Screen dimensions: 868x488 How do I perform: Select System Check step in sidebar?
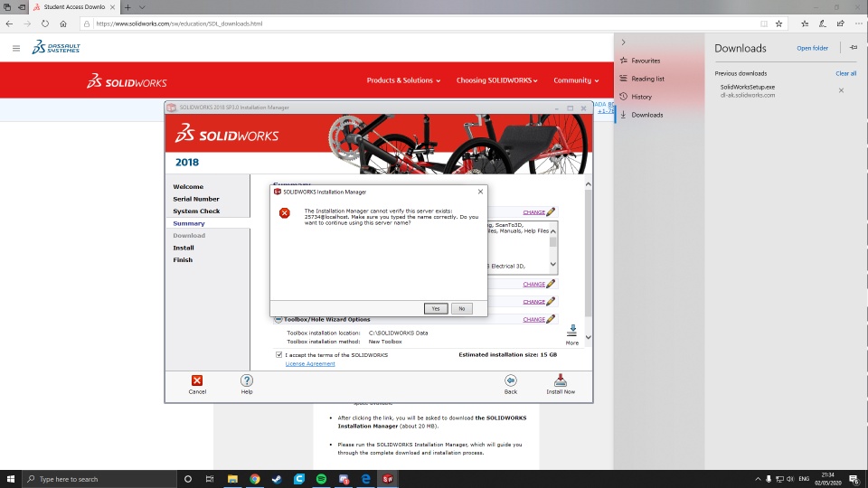pyautogui.click(x=196, y=211)
